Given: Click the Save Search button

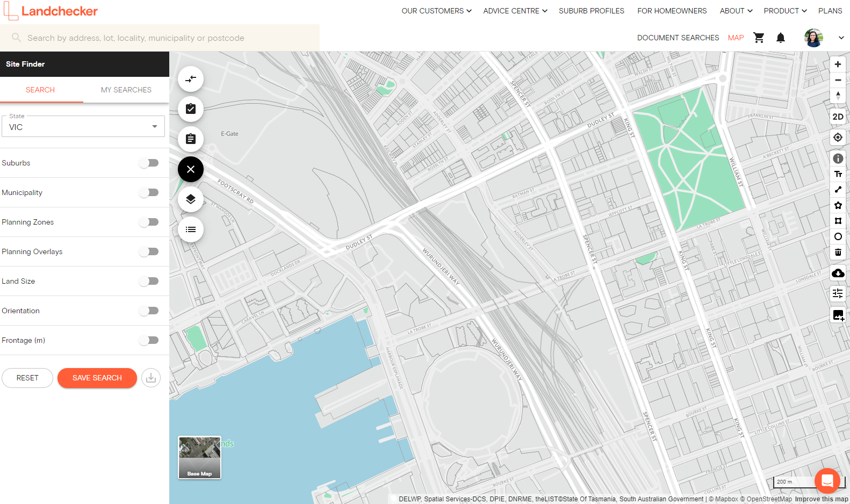Looking at the screenshot, I should click(97, 378).
